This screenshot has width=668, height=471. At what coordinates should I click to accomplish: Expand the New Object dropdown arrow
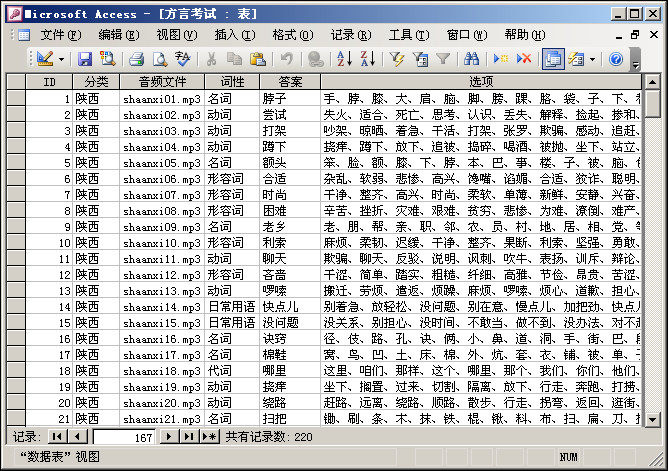coord(592,59)
